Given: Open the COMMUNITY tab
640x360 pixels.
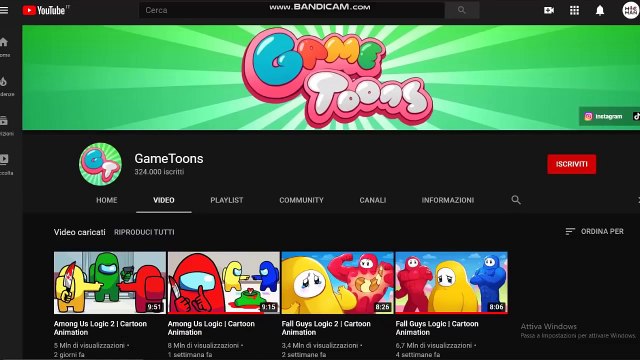Looking at the screenshot, I should tap(301, 200).
